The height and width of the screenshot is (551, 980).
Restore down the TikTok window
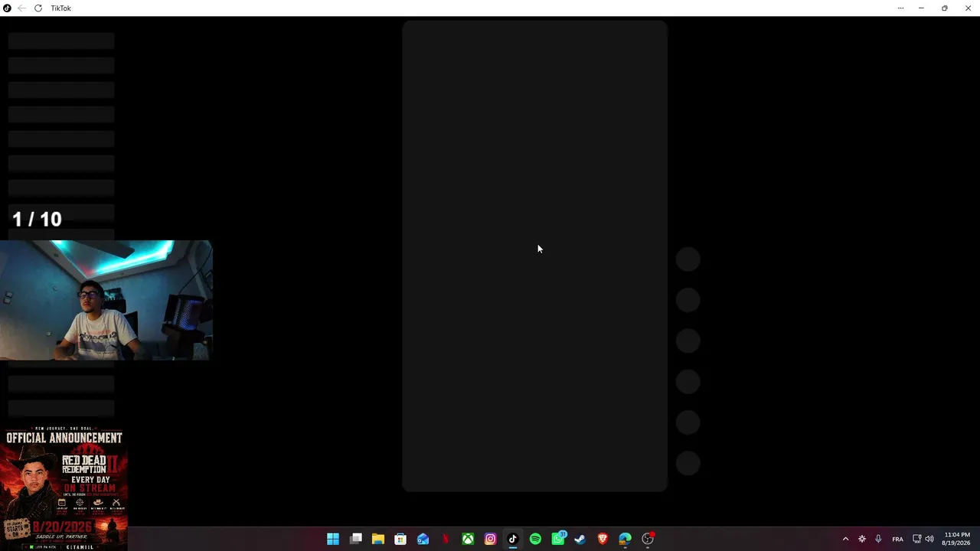point(945,8)
